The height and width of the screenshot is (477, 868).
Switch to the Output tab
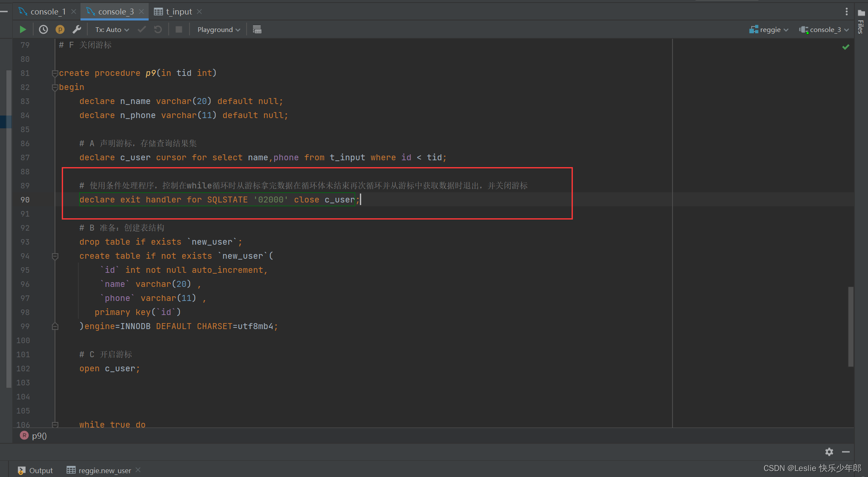pos(35,470)
